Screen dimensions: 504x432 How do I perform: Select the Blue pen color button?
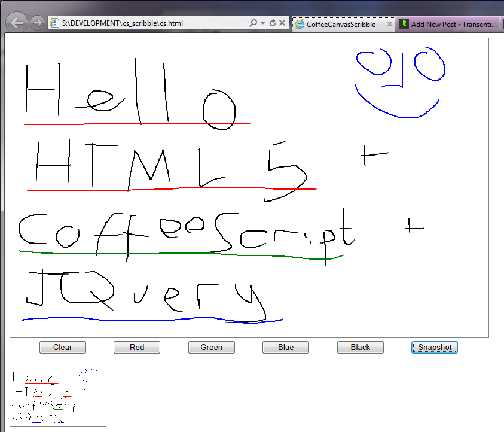(286, 348)
